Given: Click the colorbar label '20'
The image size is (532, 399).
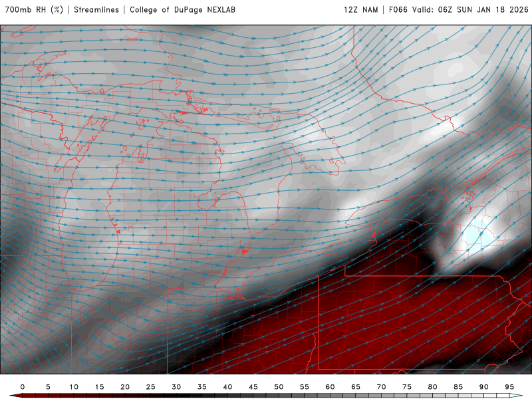Looking at the screenshot, I should coord(125,387).
